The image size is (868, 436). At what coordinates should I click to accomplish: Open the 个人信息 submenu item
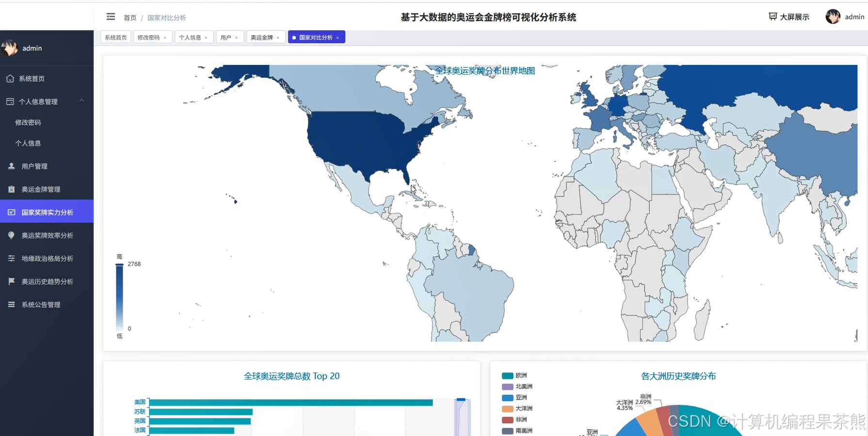pos(28,143)
